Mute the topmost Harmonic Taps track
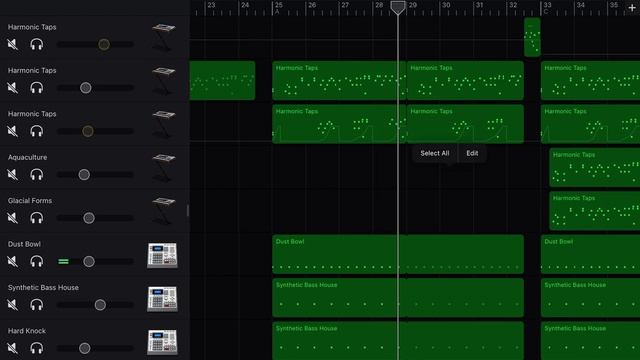This screenshot has width=640, height=360. point(13,44)
